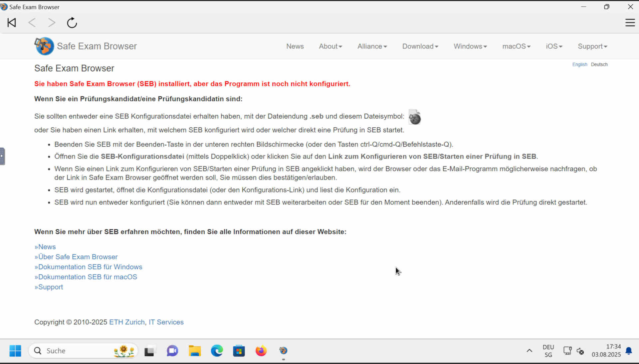Expand the macOS dropdown
Screen dimensions: 639x364
coord(517,46)
